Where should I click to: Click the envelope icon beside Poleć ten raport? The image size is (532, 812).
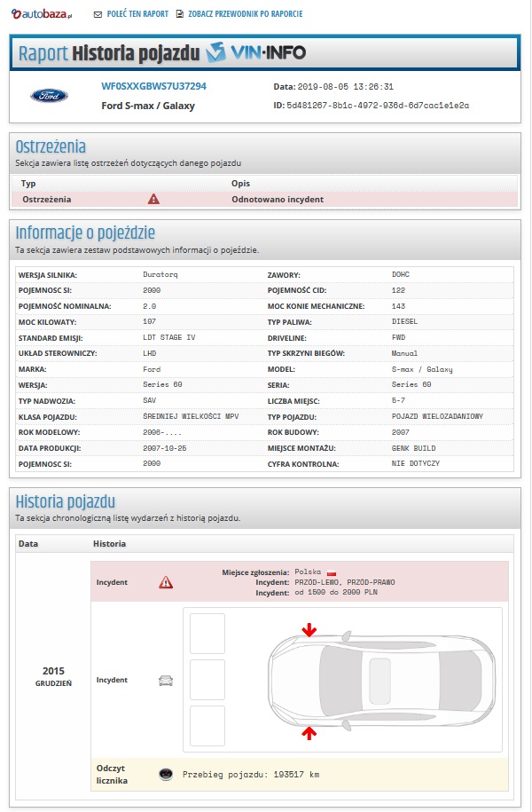pyautogui.click(x=98, y=14)
